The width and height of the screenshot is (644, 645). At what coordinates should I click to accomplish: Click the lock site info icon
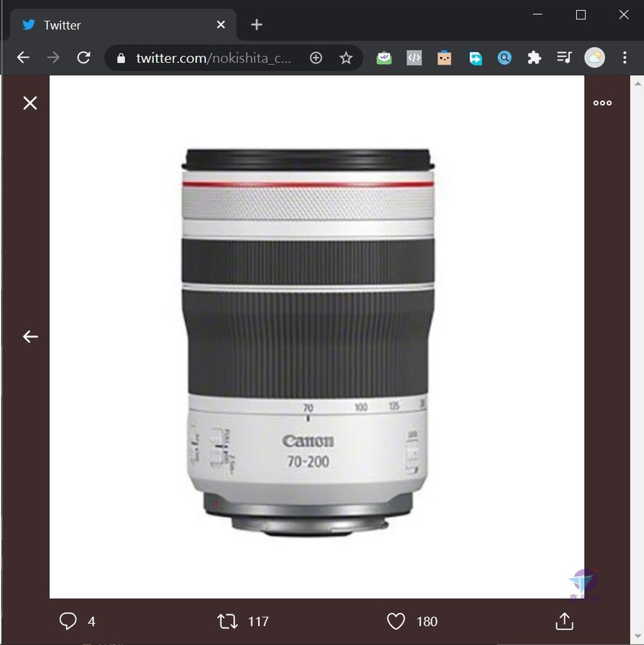coord(121,58)
